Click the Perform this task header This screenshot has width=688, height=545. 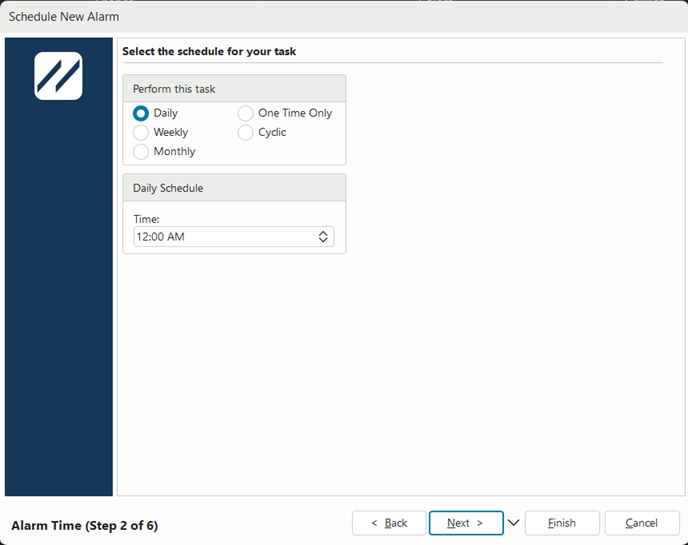point(234,89)
